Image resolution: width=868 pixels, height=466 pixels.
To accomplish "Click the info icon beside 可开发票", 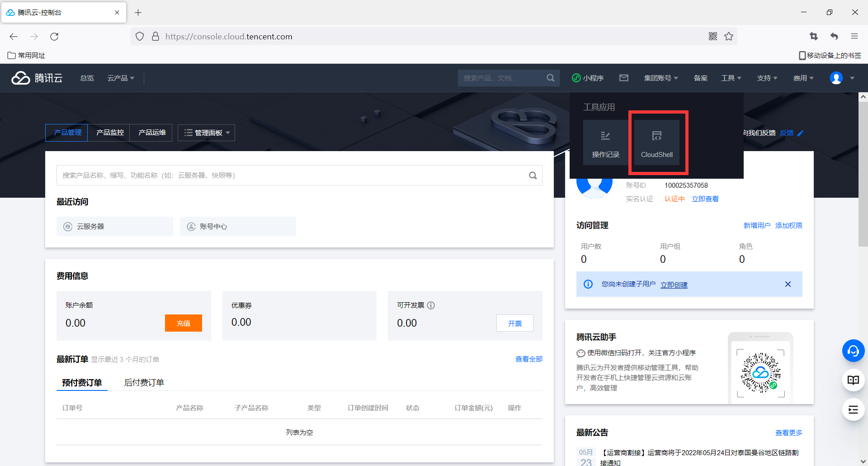I will (431, 305).
